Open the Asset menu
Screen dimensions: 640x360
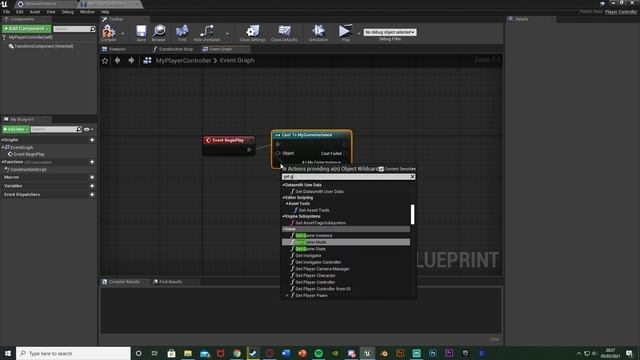pyautogui.click(x=35, y=12)
